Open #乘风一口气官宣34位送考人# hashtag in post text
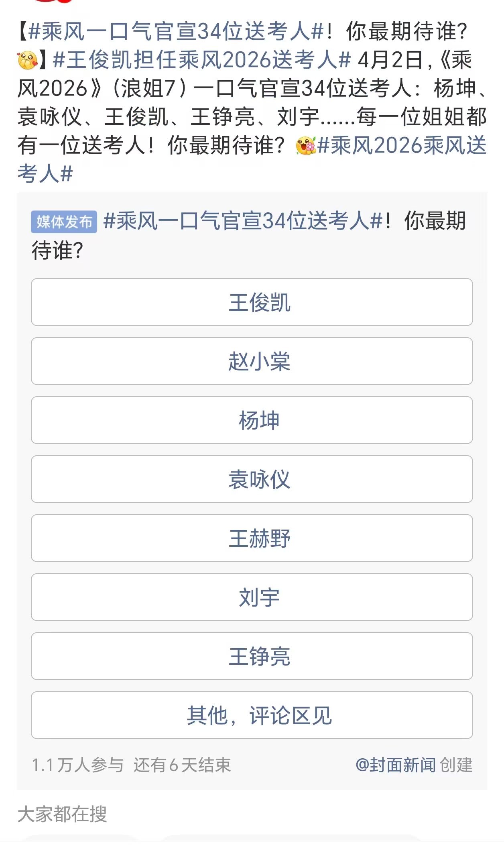Image resolution: width=504 pixels, height=847 pixels. point(176,31)
